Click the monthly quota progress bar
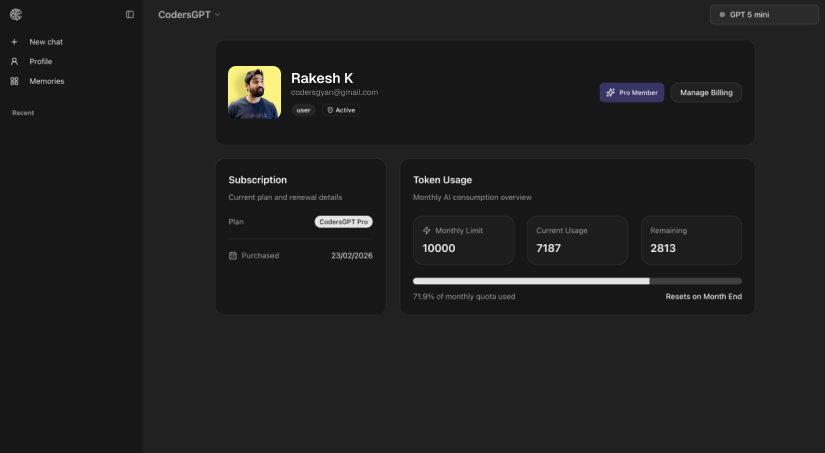Image resolution: width=825 pixels, height=453 pixels. tap(577, 281)
